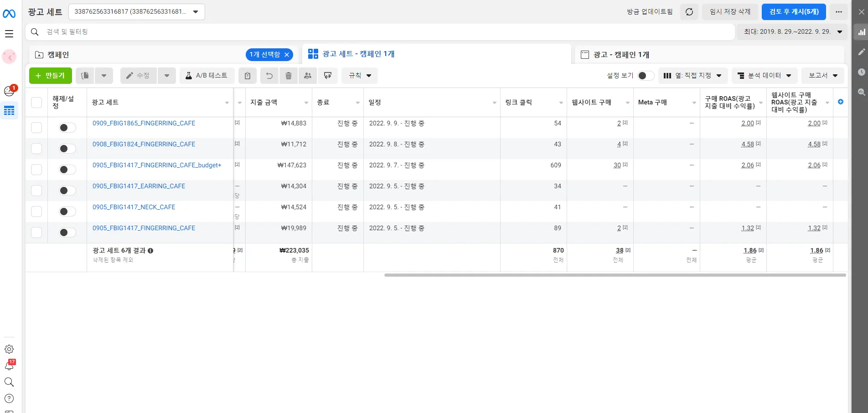Select the A/B 테스트 tool
868x413 pixels.
pos(207,76)
